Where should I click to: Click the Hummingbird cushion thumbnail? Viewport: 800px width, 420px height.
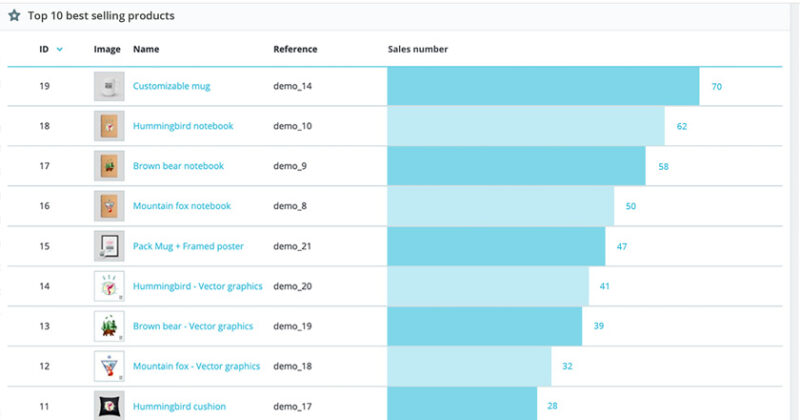pos(109,405)
